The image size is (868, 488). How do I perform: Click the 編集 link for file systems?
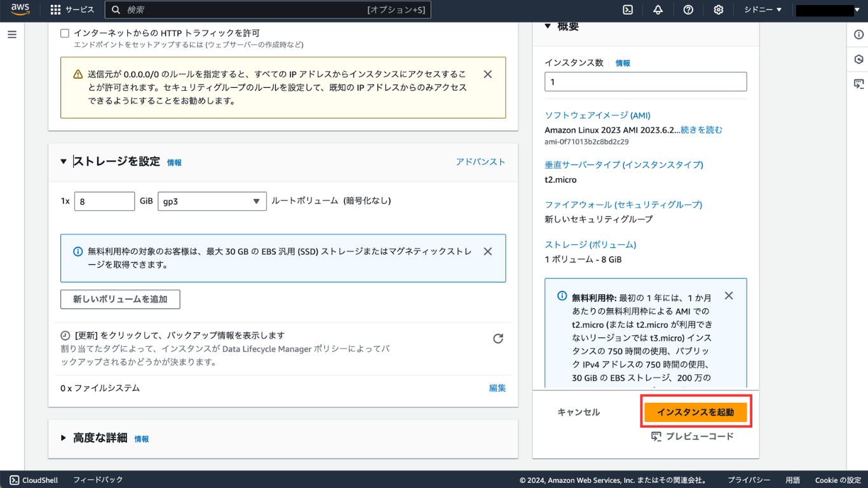click(498, 388)
